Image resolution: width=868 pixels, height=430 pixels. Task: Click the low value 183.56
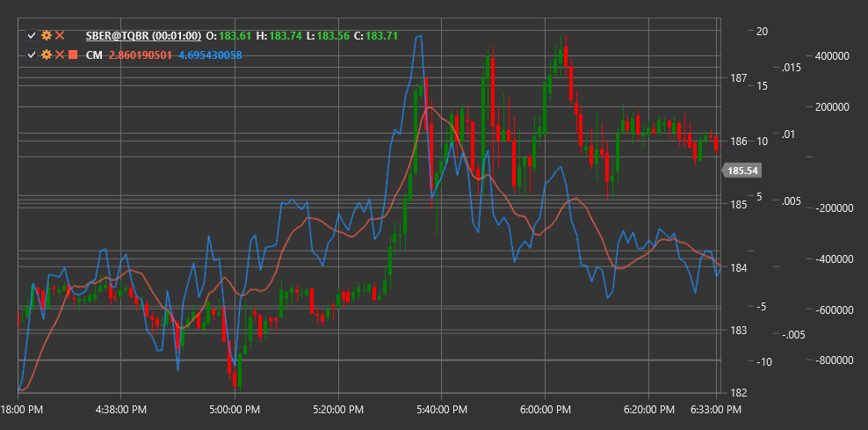[334, 36]
